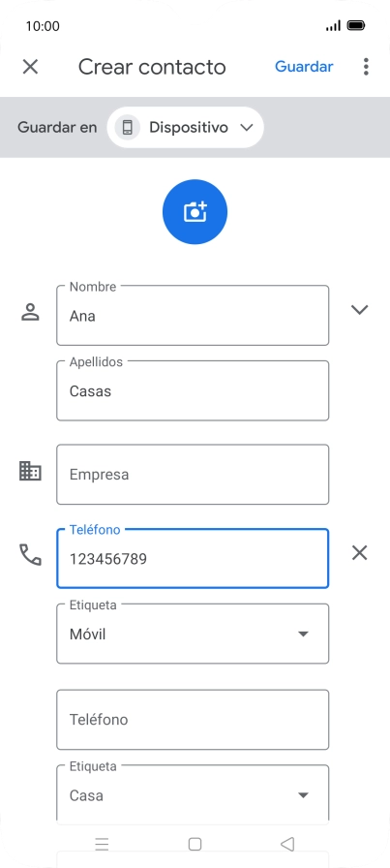The height and width of the screenshot is (868, 390).
Task: Tap the device icon in Dispositivo chip
Action: 127,127
